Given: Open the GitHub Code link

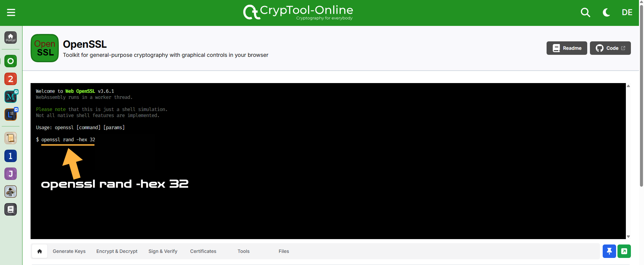Looking at the screenshot, I should pos(610,48).
